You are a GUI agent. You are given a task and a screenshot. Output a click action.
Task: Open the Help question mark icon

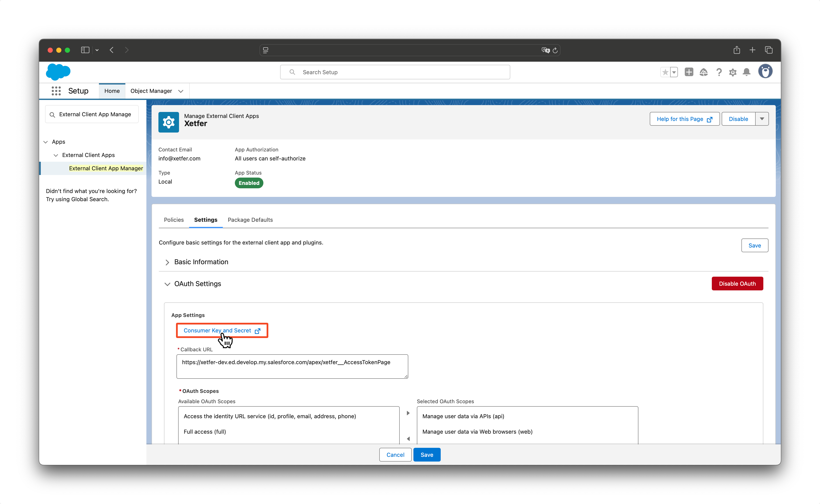click(x=719, y=72)
